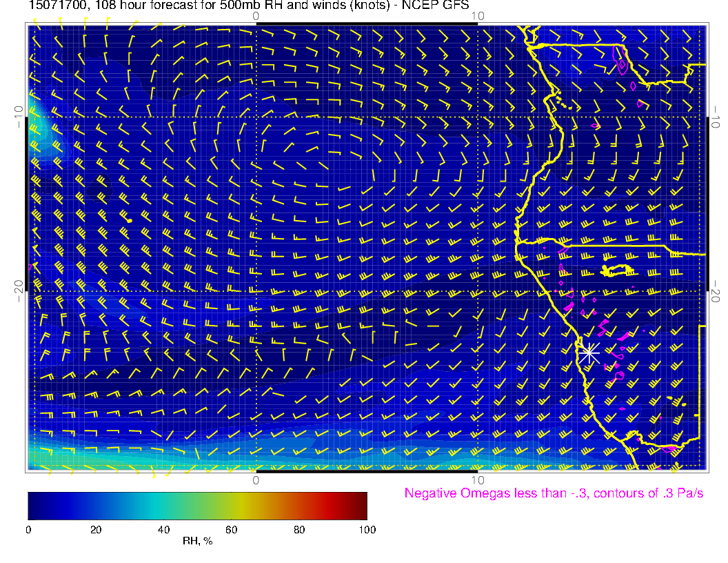Click the '100' tick label under the colorbar
Image resolution: width=728 pixels, height=563 pixels.
click(x=367, y=529)
